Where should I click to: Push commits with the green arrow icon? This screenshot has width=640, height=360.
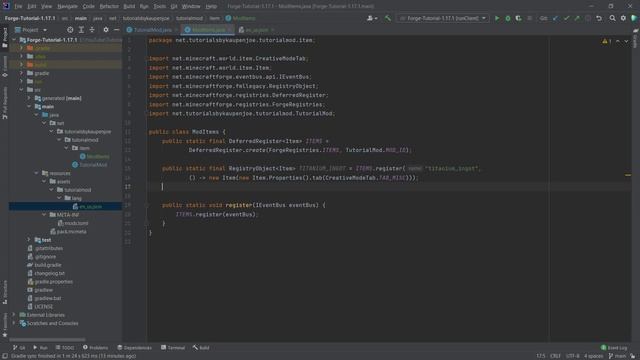pyautogui.click(x=577, y=18)
